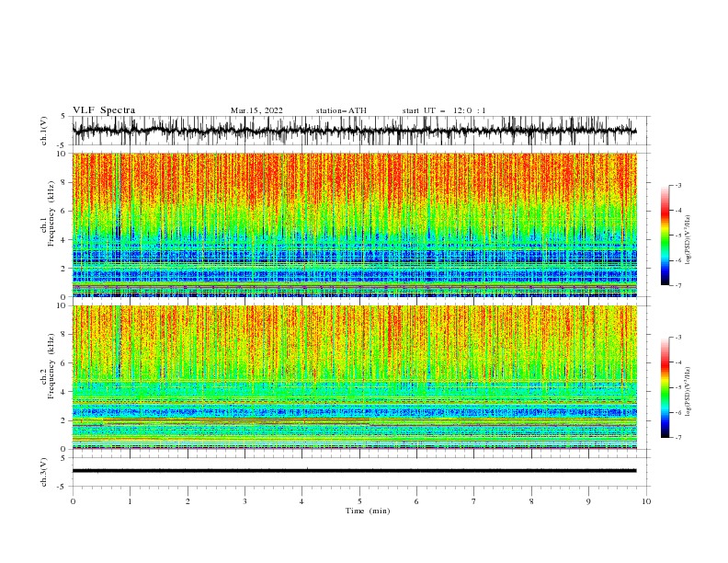Click the "8" kHz tick of ch.1 spectrogram
This screenshot has width=728, height=563.
(64, 182)
